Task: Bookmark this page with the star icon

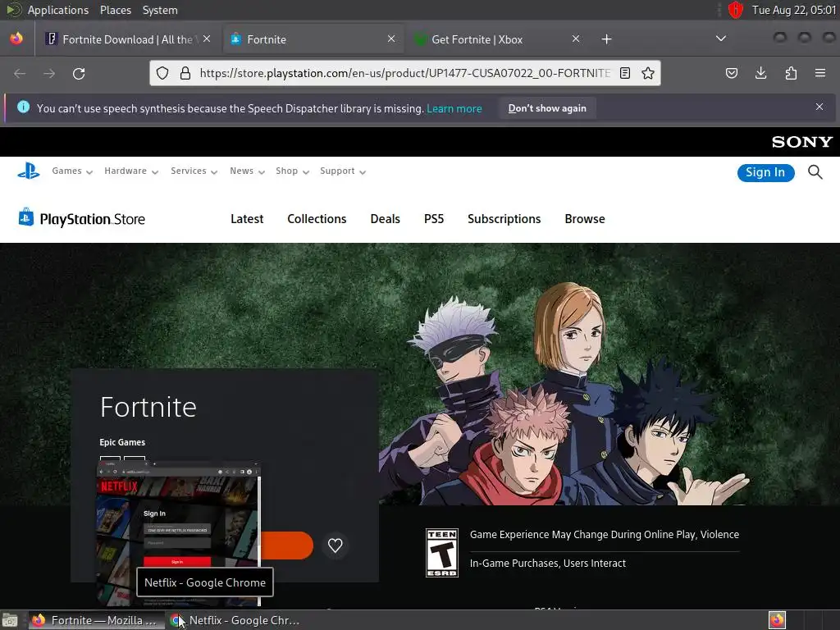Action: click(x=648, y=73)
